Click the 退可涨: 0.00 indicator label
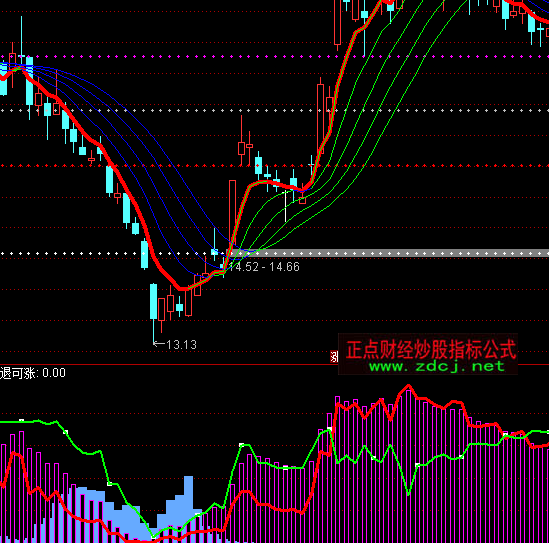The height and width of the screenshot is (544, 549). (x=33, y=373)
